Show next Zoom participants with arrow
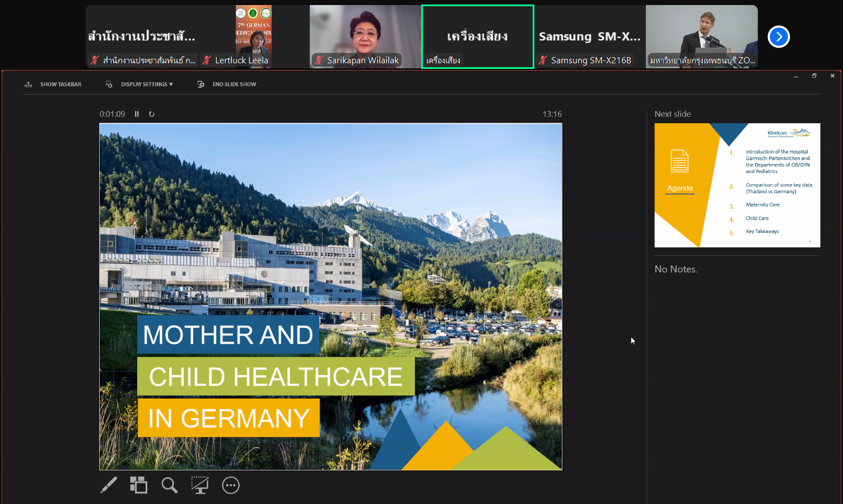The width and height of the screenshot is (843, 504). click(779, 37)
